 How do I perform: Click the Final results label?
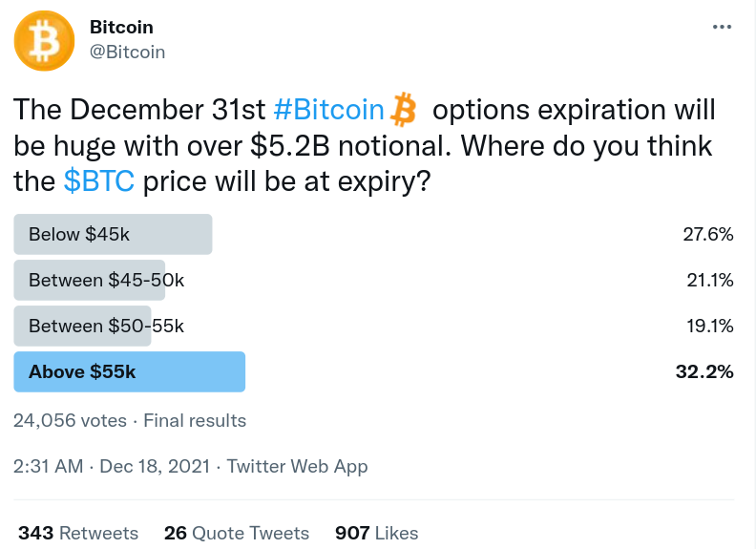195,420
